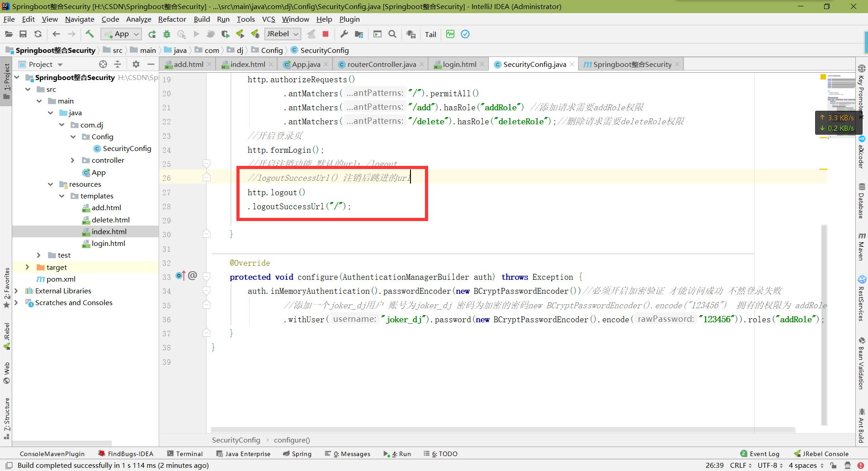Image resolution: width=868 pixels, height=471 pixels.
Task: Click the CRLF line separator selector
Action: click(741, 465)
